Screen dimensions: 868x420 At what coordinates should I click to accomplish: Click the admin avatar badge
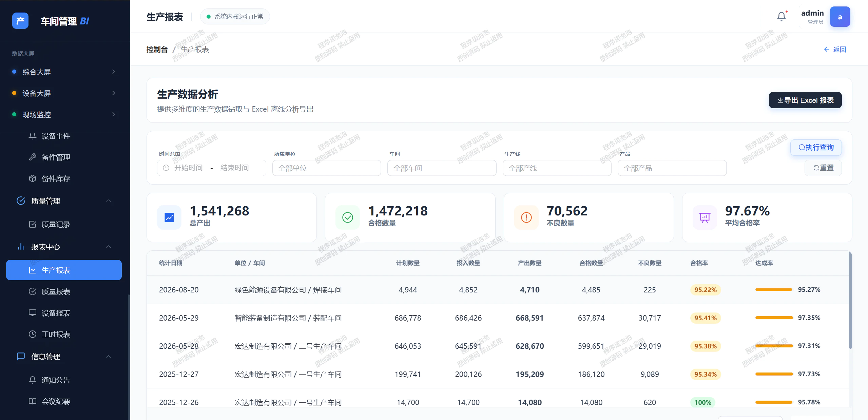point(840,17)
